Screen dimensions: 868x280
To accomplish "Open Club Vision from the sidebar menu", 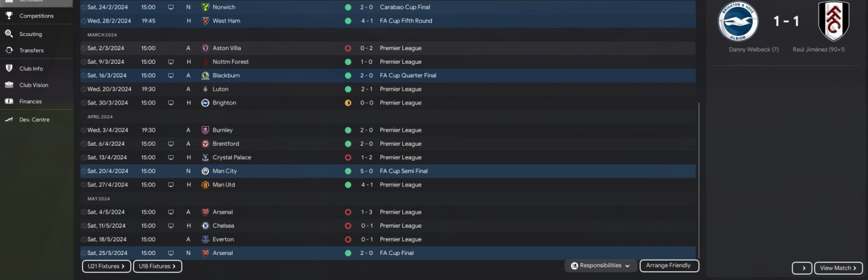I will coord(33,85).
